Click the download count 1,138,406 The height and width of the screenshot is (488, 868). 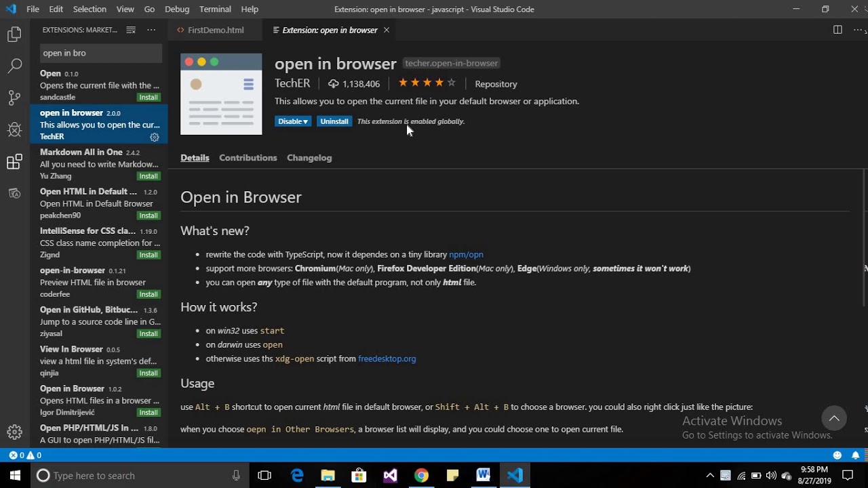click(354, 84)
